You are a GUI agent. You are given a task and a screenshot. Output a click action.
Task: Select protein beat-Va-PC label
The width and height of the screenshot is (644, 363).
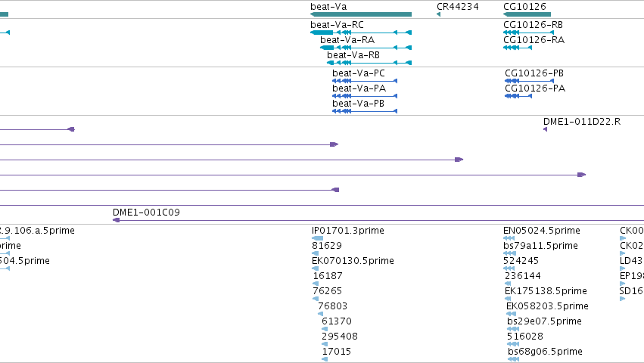pyautogui.click(x=359, y=73)
